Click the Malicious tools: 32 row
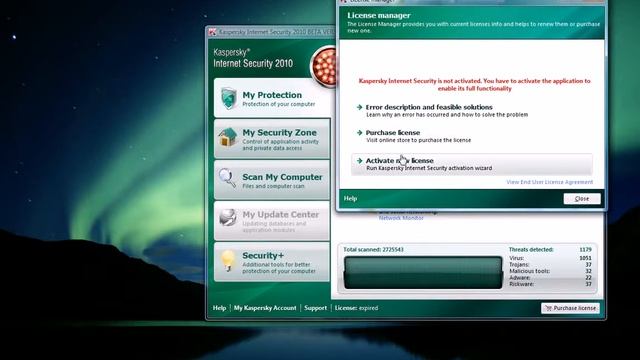The width and height of the screenshot is (640, 360). tap(550, 271)
